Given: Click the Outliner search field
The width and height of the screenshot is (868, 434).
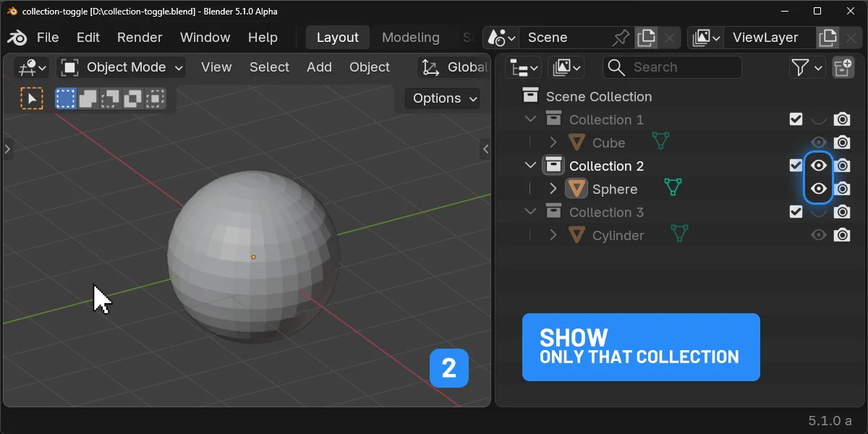Looking at the screenshot, I should (x=673, y=67).
